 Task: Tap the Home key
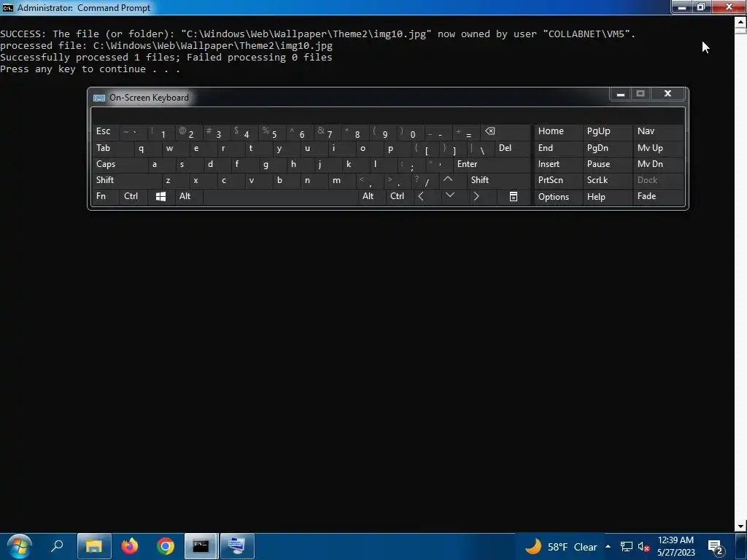coord(558,131)
